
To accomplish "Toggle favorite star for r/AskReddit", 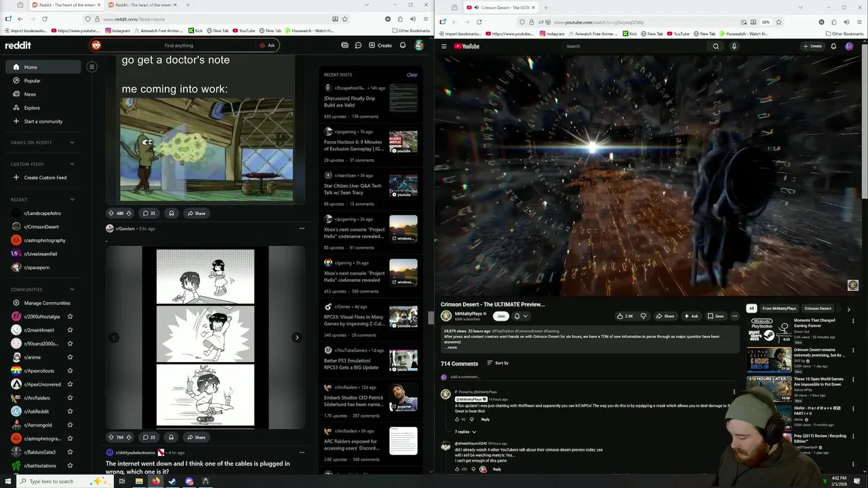I will click(x=70, y=411).
